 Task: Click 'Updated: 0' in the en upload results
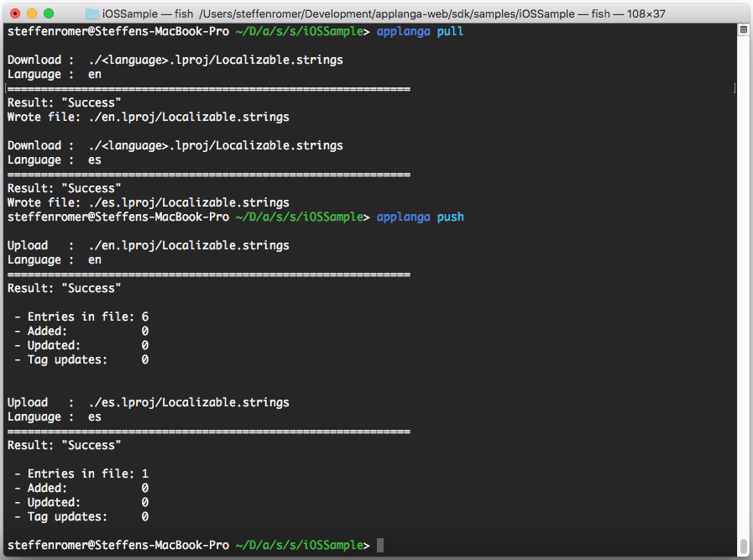pyautogui.click(x=81, y=346)
